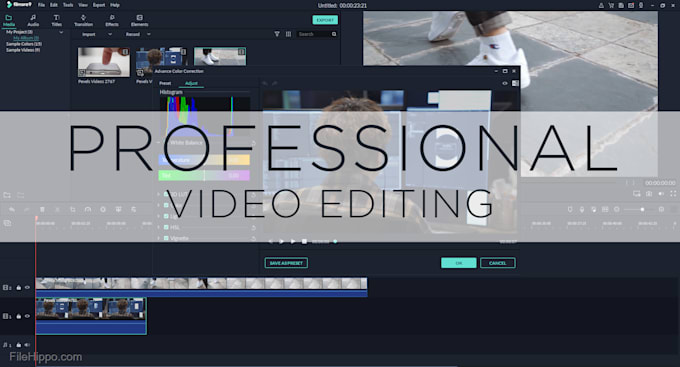The width and height of the screenshot is (680, 367).
Task: Click the crop icon in timeline toolbar
Action: (x=72, y=209)
